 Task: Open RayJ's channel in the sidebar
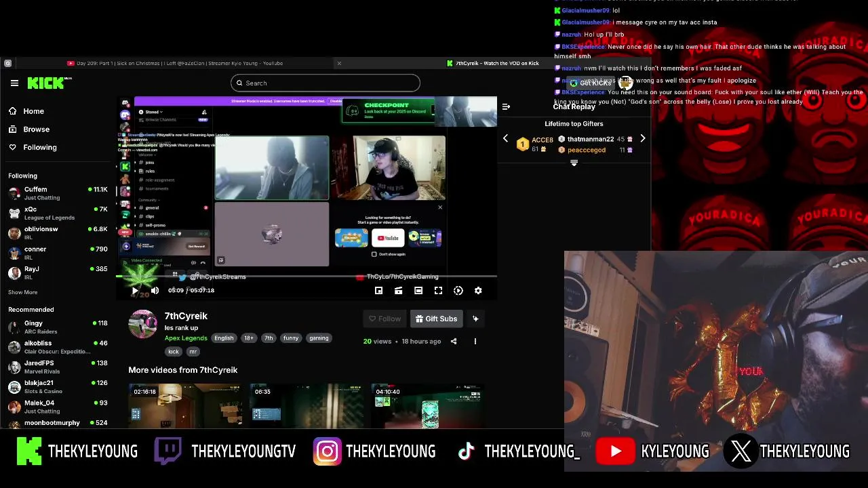[x=58, y=272]
